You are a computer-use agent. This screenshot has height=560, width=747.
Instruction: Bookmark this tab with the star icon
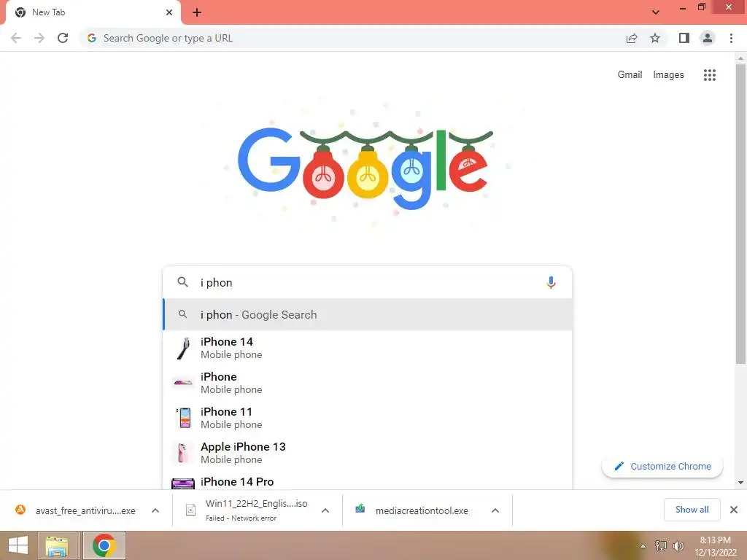655,38
